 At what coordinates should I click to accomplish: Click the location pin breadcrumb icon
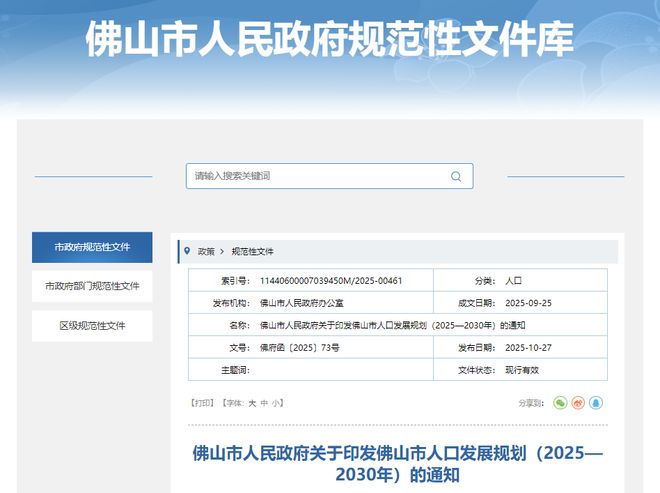(187, 251)
